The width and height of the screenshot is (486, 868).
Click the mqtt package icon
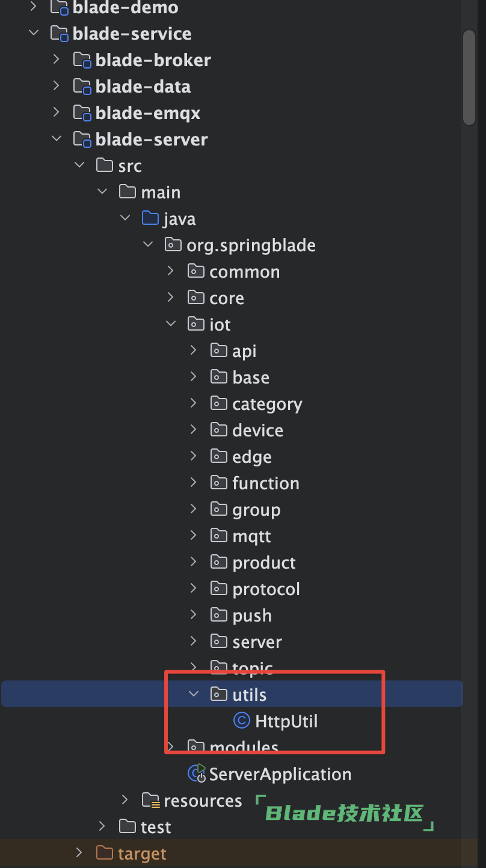coord(218,536)
